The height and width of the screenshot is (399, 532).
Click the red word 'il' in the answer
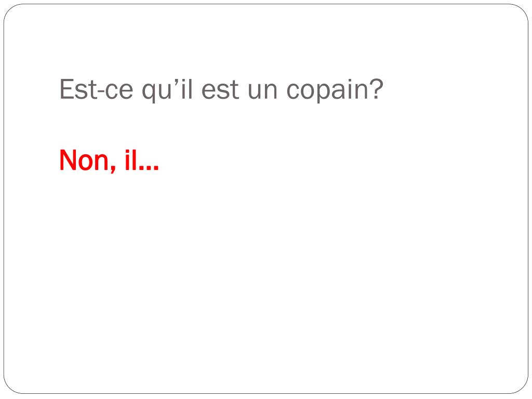(130, 159)
